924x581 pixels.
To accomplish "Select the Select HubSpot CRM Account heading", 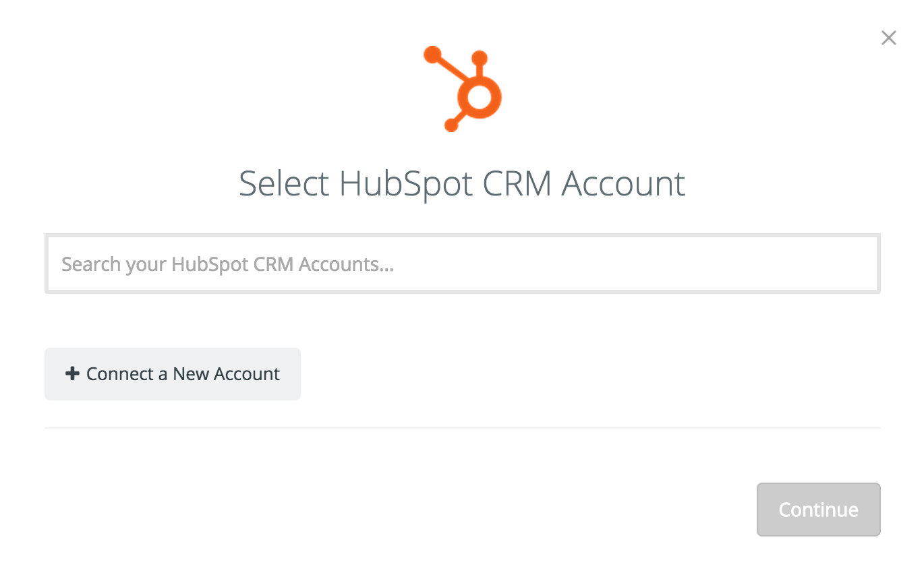I will click(x=463, y=184).
